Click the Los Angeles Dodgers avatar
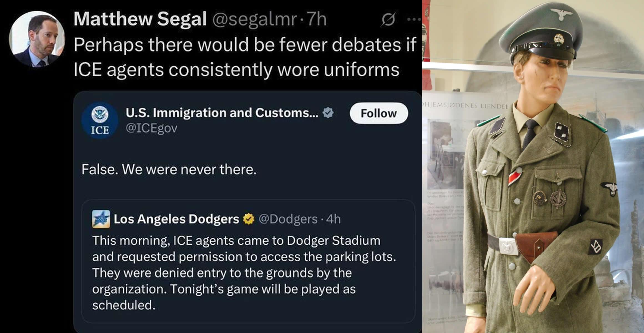Screen dimensions: 644x333 pyautogui.click(x=101, y=219)
